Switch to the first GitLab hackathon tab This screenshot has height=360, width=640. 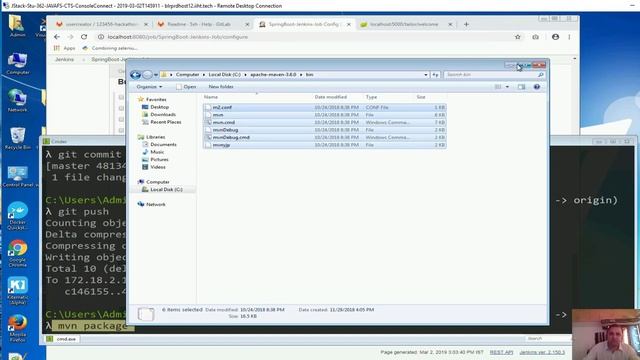point(102,24)
